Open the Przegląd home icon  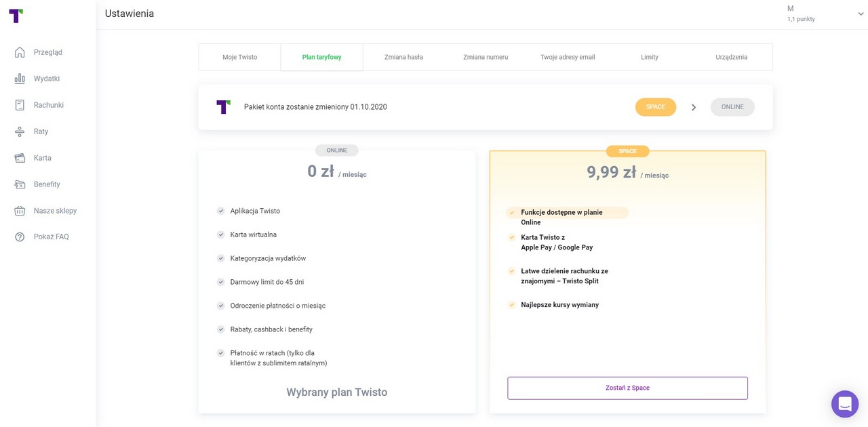tap(20, 52)
